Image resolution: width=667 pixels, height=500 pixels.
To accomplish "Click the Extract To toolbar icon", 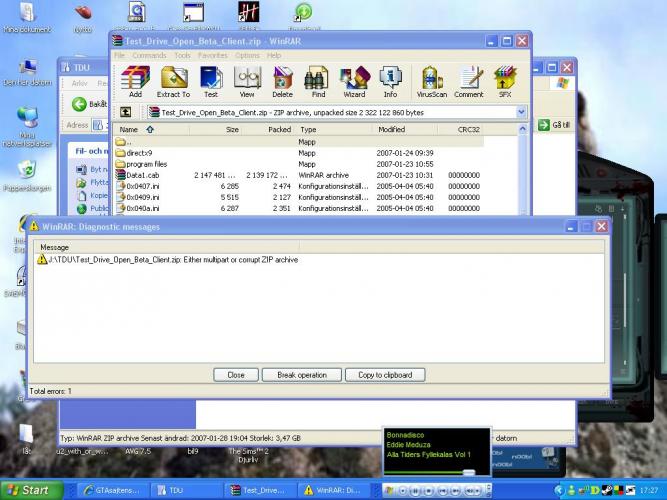I will (x=173, y=79).
